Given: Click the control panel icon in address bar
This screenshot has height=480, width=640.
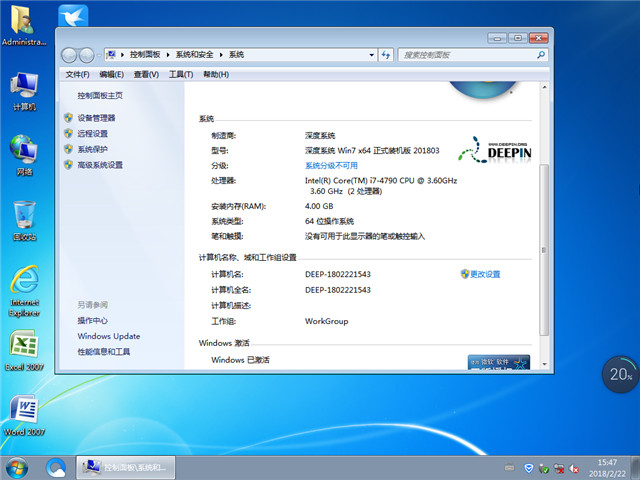Looking at the screenshot, I should (x=111, y=55).
